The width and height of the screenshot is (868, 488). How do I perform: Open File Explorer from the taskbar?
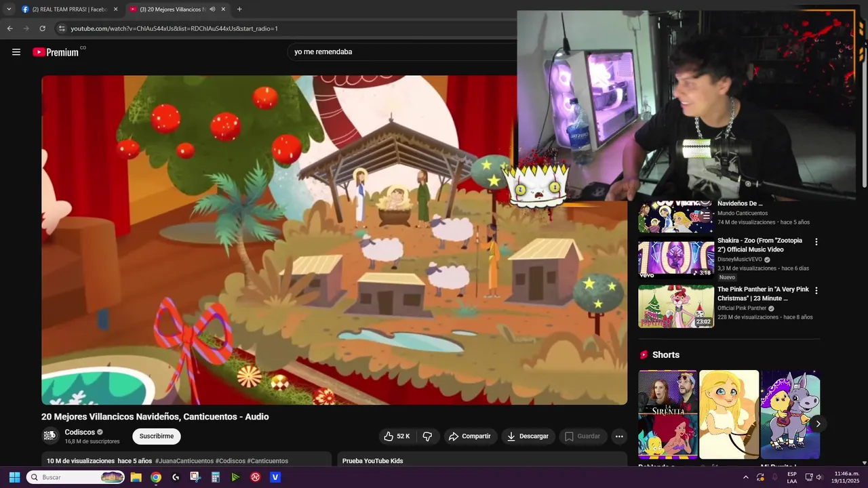(136, 477)
